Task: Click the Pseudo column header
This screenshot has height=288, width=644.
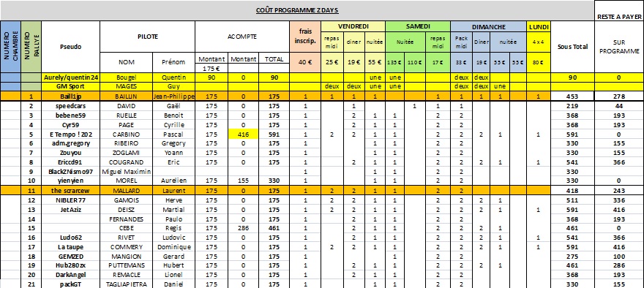Action: 71,47
